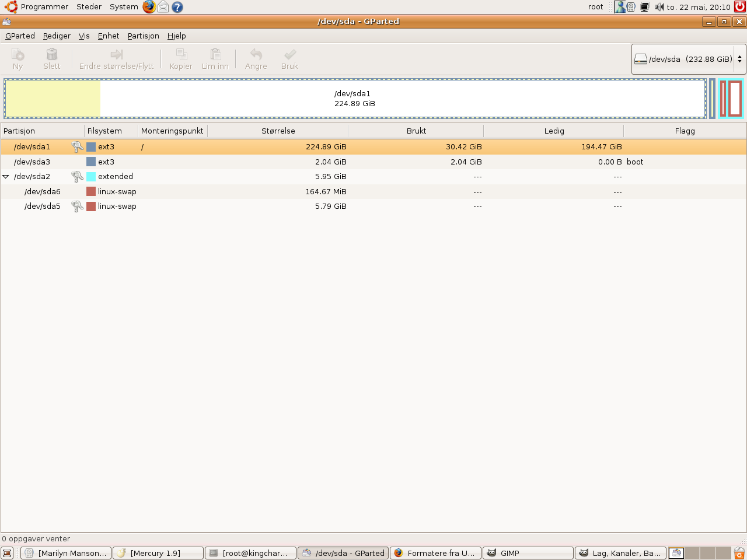Open Firefox from the top panel launcher
This screenshot has height=560, width=747.
pyautogui.click(x=149, y=7)
